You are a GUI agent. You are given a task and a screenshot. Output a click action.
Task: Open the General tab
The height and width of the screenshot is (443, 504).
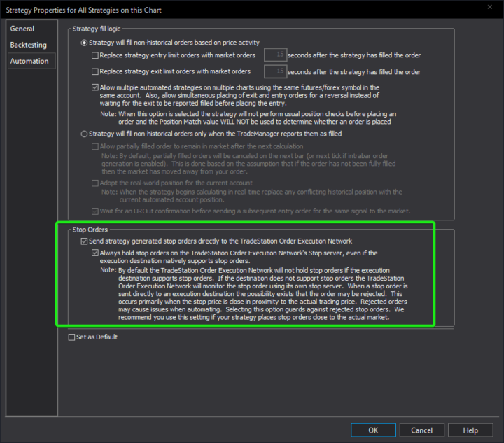click(x=22, y=29)
